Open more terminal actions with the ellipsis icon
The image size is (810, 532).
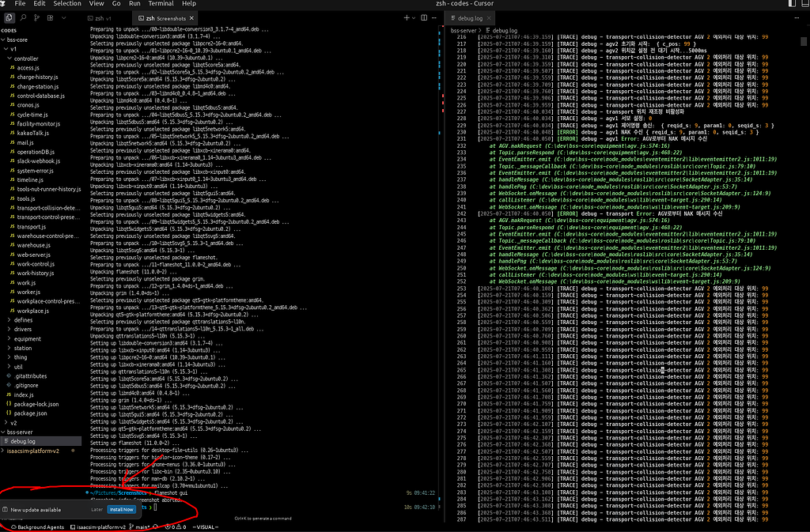click(434, 17)
